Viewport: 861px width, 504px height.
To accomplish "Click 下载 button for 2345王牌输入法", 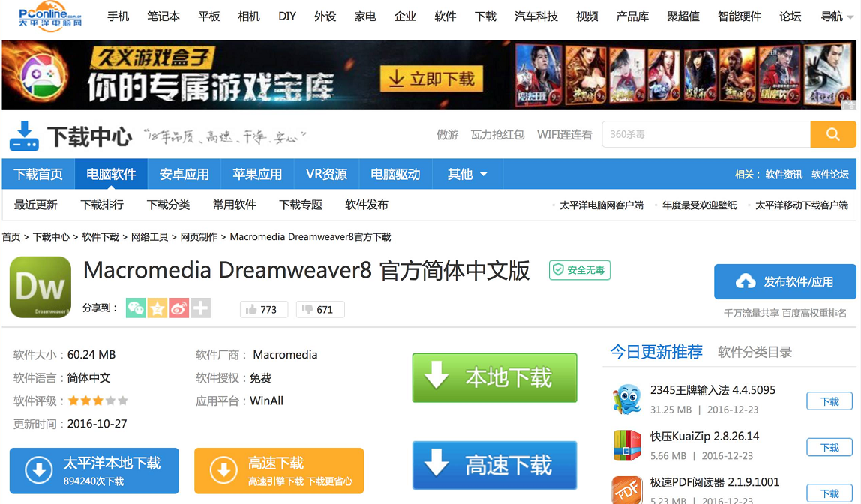I will pyautogui.click(x=829, y=401).
